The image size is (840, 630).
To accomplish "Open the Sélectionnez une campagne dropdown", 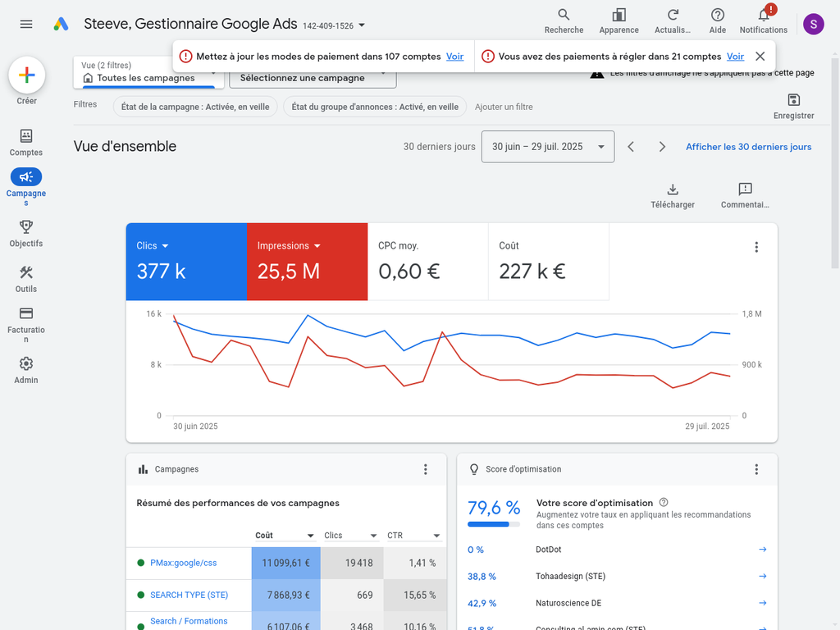I will (313, 78).
